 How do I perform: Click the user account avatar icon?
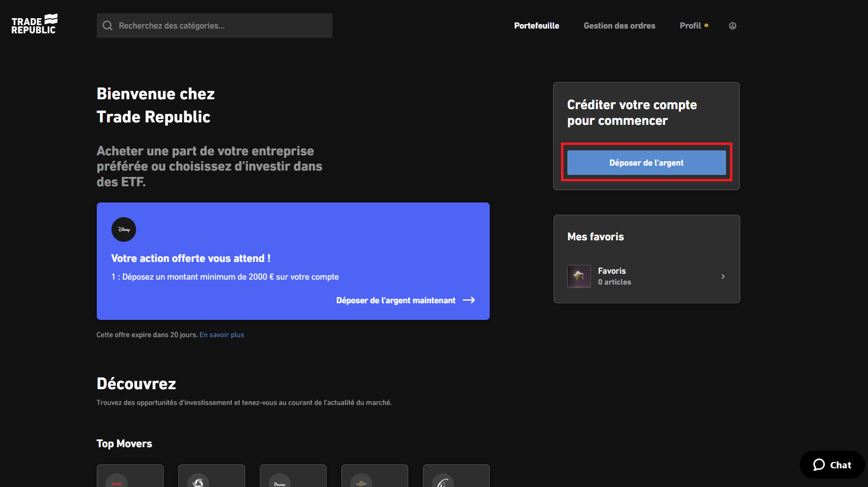tap(732, 26)
